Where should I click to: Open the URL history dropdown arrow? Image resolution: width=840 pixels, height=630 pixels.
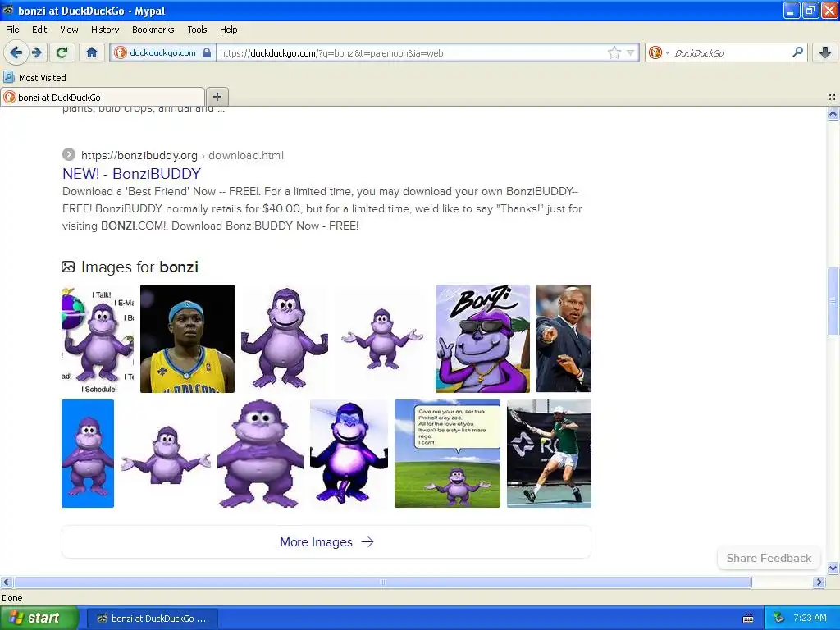point(631,52)
